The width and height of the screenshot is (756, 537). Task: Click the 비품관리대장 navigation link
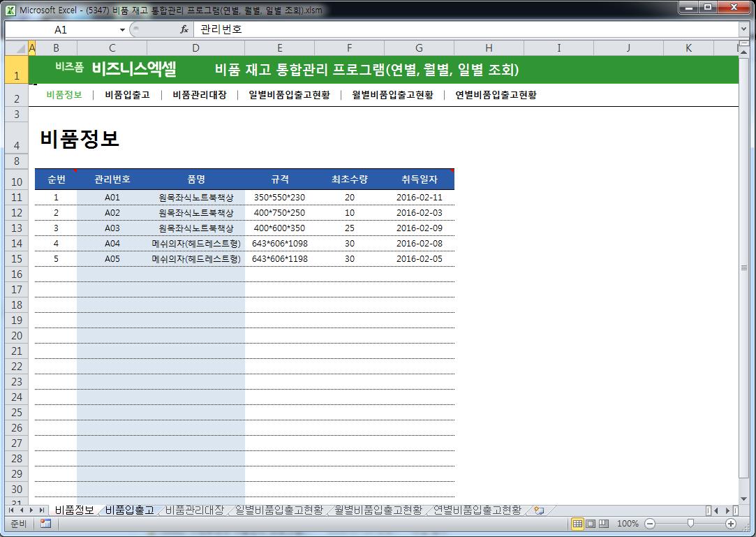point(200,95)
